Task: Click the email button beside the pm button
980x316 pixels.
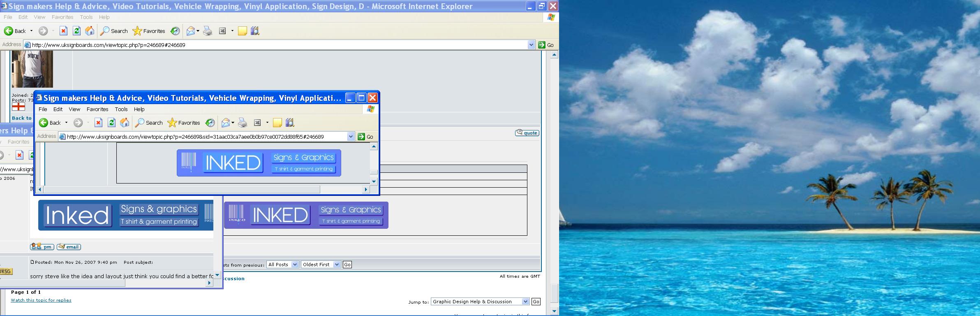Action: (69, 247)
